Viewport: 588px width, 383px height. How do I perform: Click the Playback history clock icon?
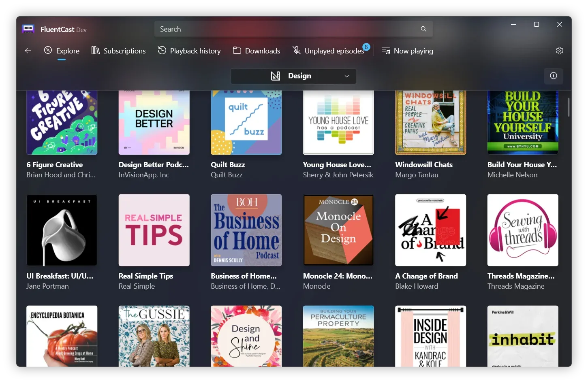(162, 50)
